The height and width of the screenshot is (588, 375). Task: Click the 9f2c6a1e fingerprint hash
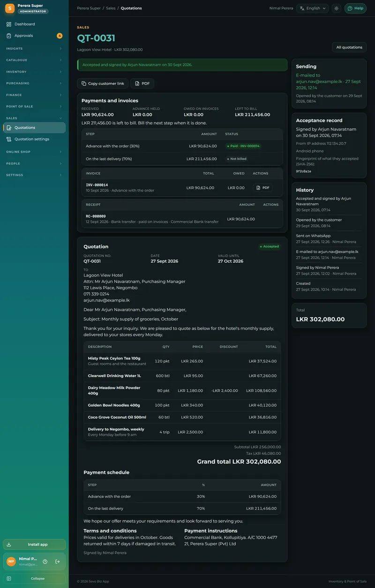(x=303, y=172)
